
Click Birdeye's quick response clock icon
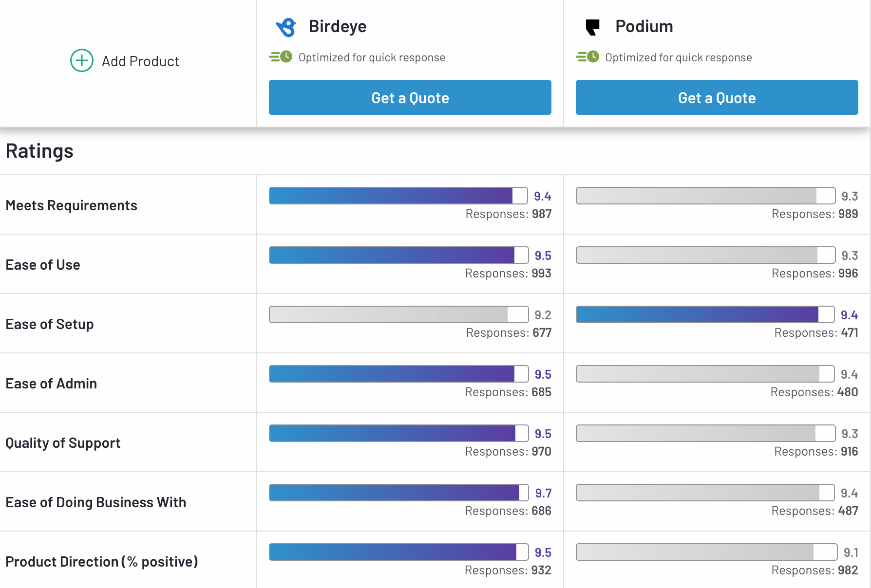click(x=281, y=57)
